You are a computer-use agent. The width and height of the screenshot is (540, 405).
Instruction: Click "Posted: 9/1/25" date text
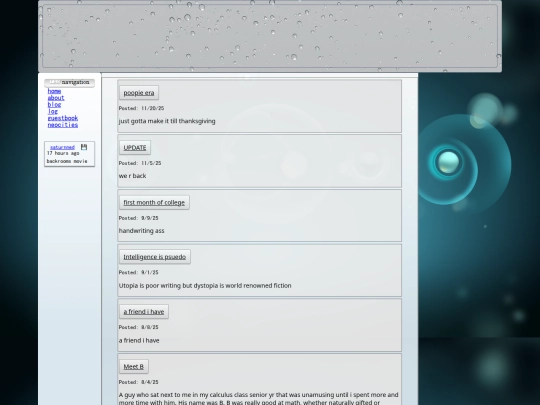138,272
